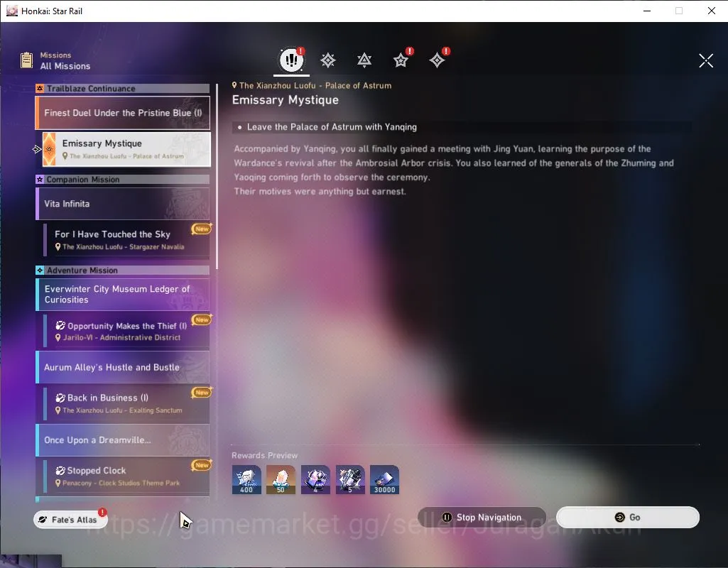This screenshot has width=728, height=568.
Task: Click location pin by Palace of Astrum header
Action: point(234,85)
